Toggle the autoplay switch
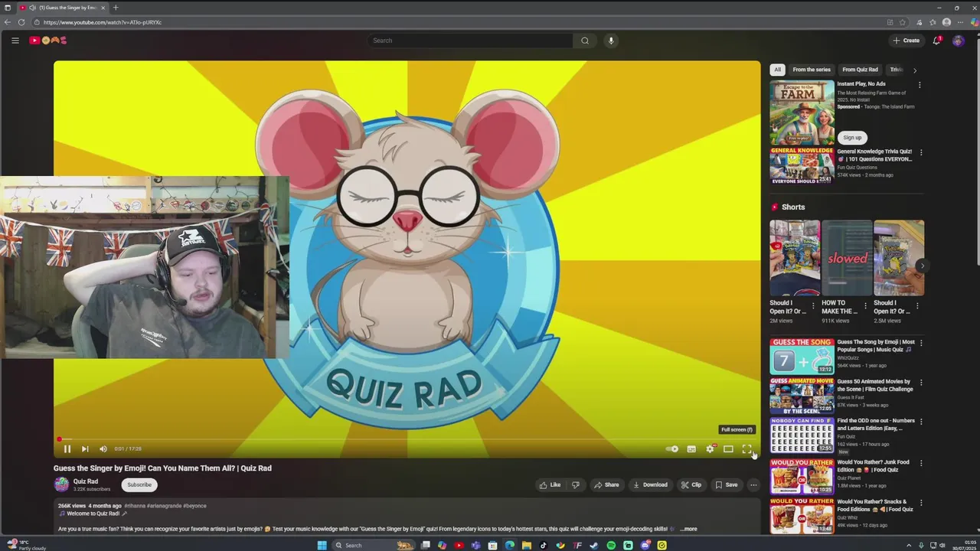This screenshot has height=551, width=980. coord(672,449)
